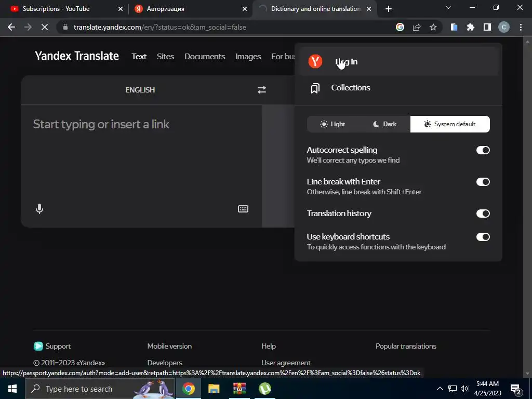
Task: Open the Chrome profile avatar C
Action: pos(504,27)
